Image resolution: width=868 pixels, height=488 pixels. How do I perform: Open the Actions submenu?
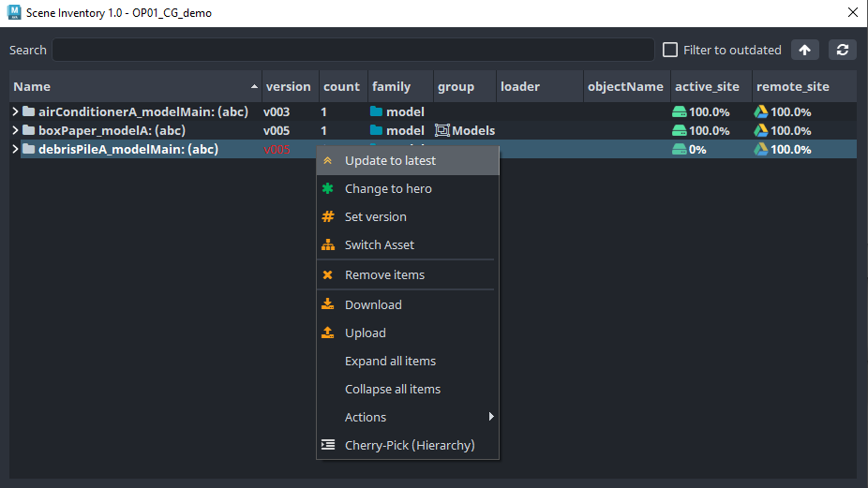click(408, 417)
